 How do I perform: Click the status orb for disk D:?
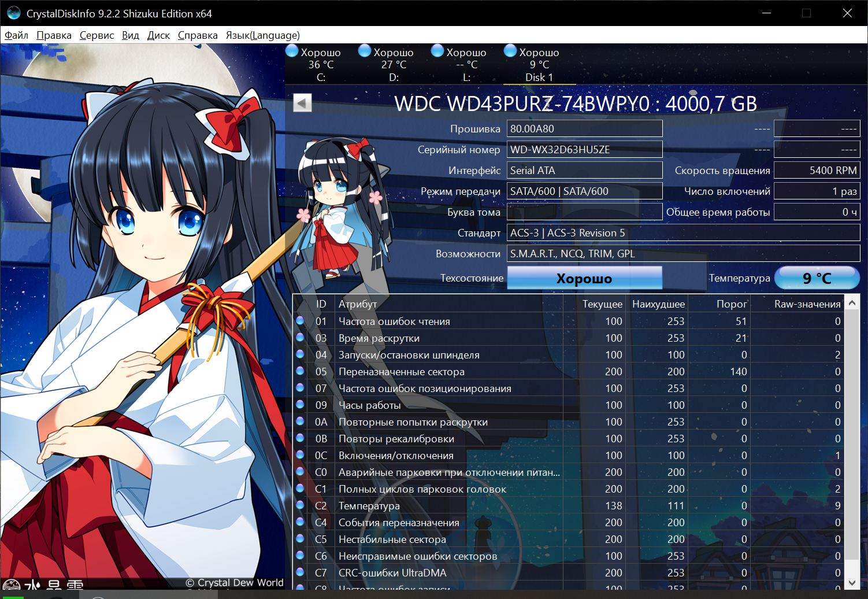coord(365,51)
